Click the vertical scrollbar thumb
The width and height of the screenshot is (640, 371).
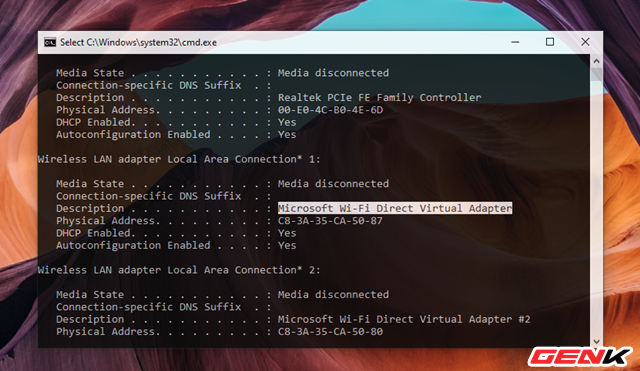click(596, 74)
